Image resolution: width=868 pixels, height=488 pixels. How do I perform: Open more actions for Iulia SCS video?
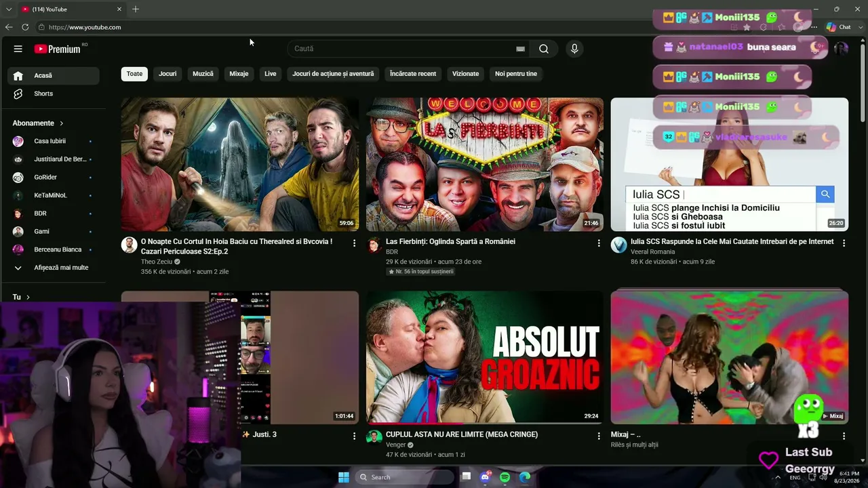pyautogui.click(x=844, y=243)
